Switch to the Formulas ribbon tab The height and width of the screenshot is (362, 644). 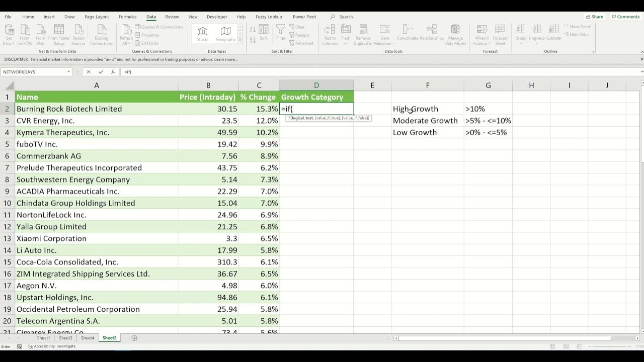click(127, 17)
